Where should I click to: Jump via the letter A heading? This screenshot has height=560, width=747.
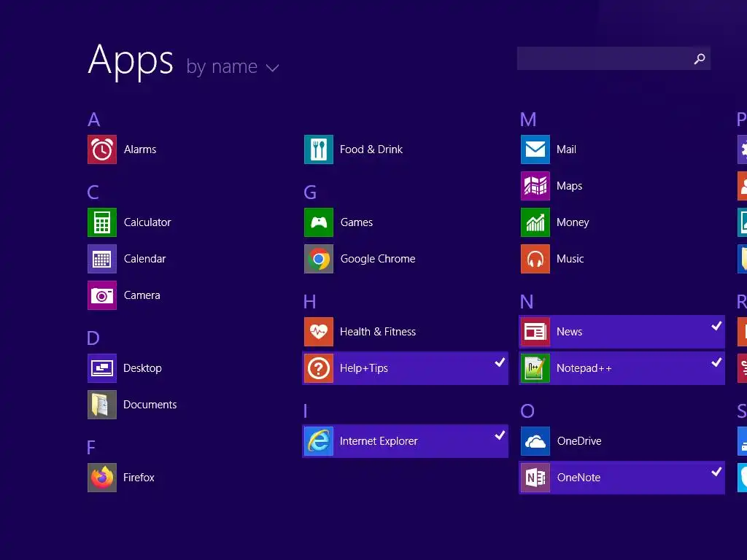point(94,120)
